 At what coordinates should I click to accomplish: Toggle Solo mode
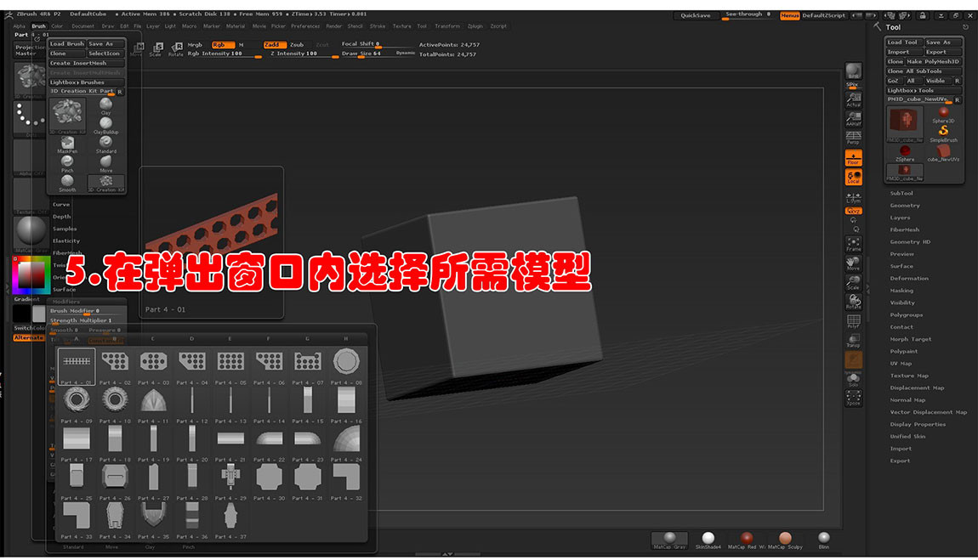click(853, 379)
